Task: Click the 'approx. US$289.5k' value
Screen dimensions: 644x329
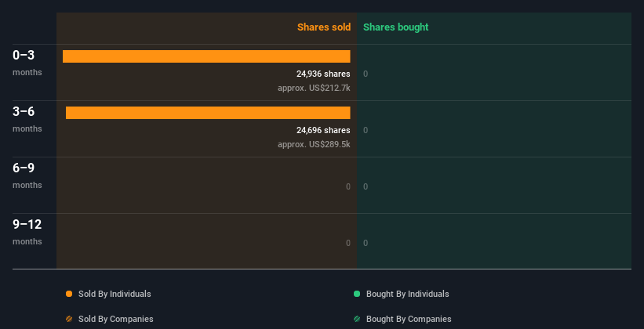Action: (x=314, y=144)
